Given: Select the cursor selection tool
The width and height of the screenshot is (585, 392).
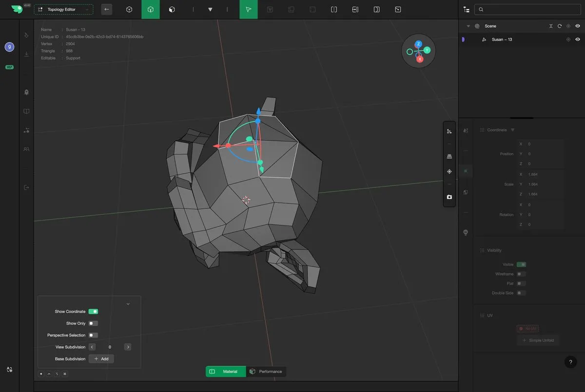Looking at the screenshot, I should pos(248,9).
